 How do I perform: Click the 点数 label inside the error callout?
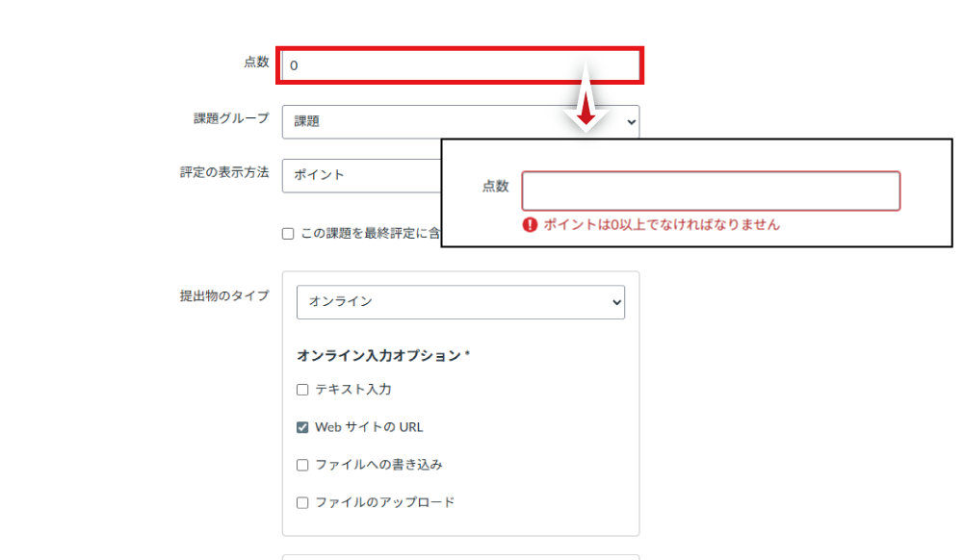point(495,187)
